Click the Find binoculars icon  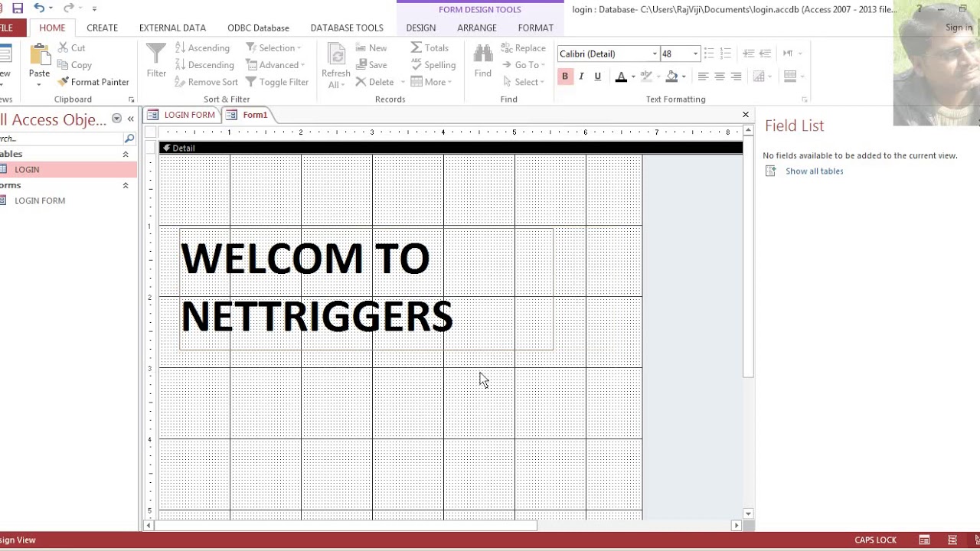click(482, 54)
